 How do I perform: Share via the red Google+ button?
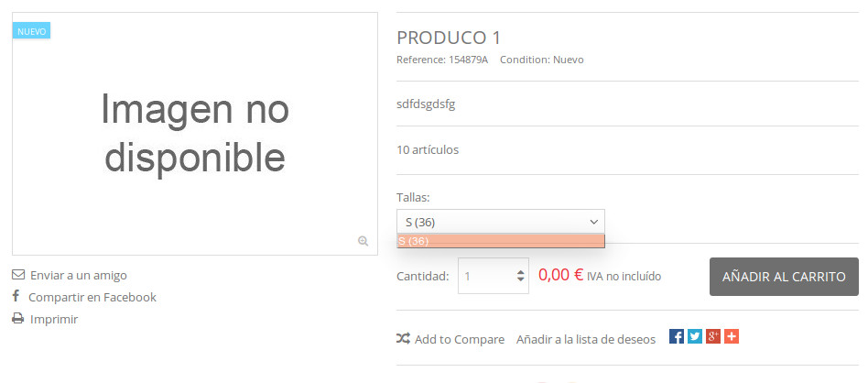point(713,336)
